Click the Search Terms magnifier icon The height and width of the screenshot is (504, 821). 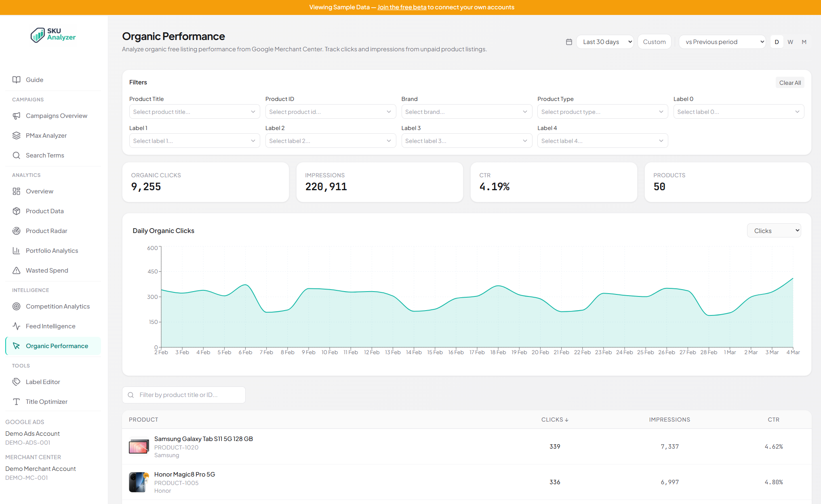pyautogui.click(x=16, y=155)
